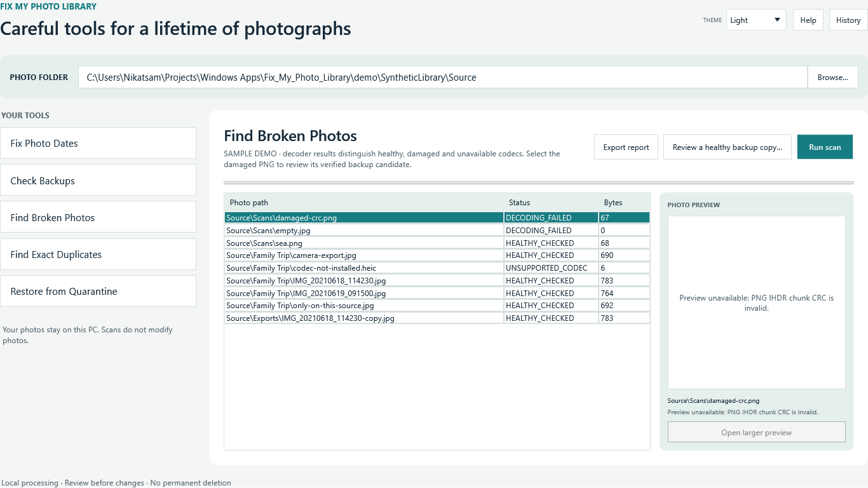
Task: Open the Fix Photo Dates tool
Action: [98, 143]
